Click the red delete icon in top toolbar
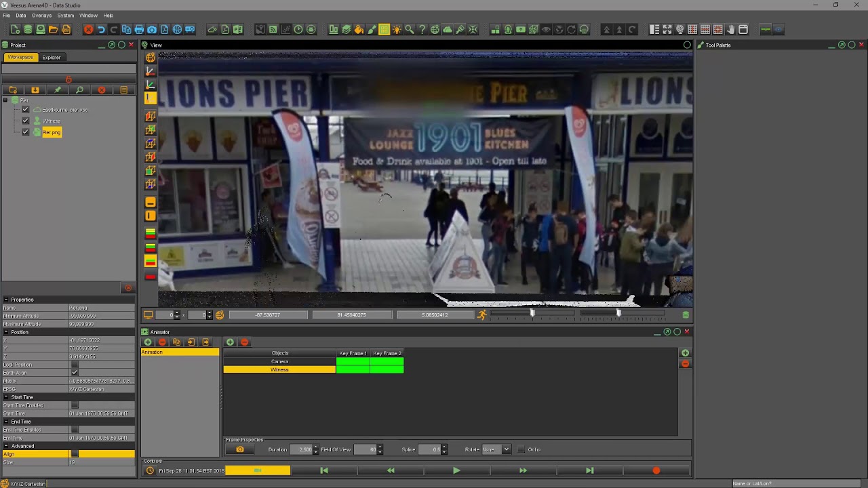868x488 pixels. click(x=88, y=29)
